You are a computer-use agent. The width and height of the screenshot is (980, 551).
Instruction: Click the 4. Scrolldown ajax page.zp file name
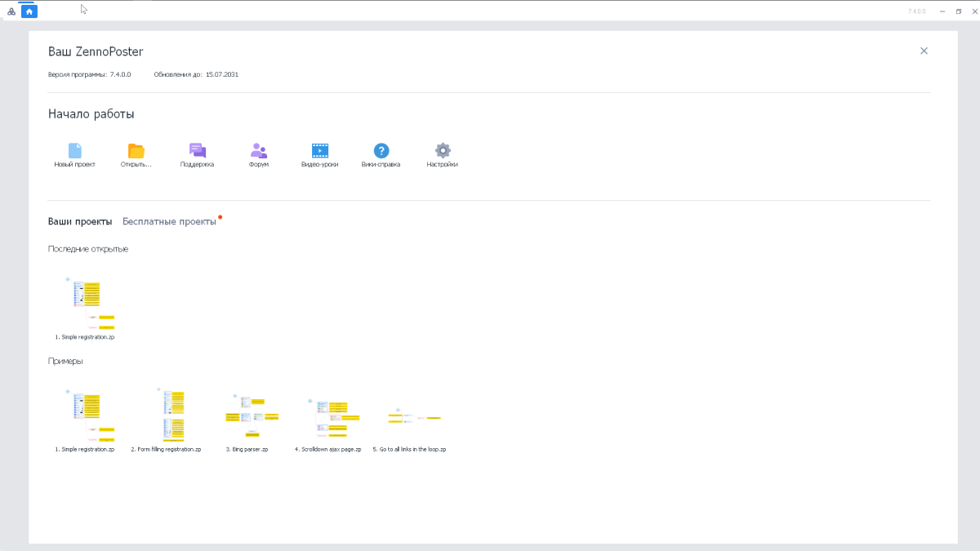tap(328, 450)
